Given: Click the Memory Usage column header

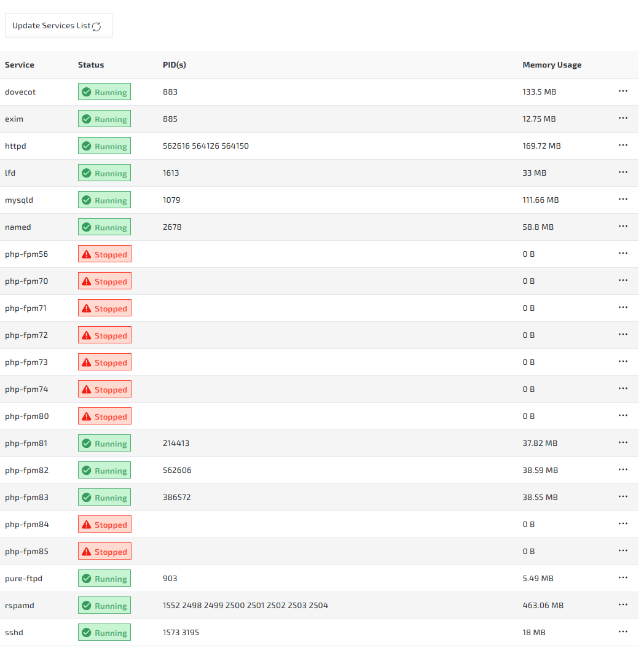Looking at the screenshot, I should pyautogui.click(x=551, y=65).
